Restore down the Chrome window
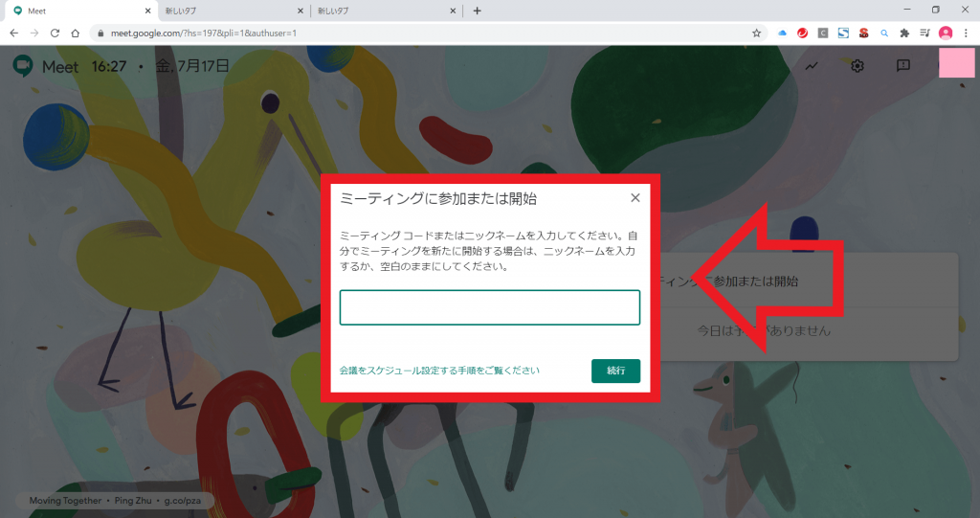The width and height of the screenshot is (980, 518). pyautogui.click(x=936, y=10)
